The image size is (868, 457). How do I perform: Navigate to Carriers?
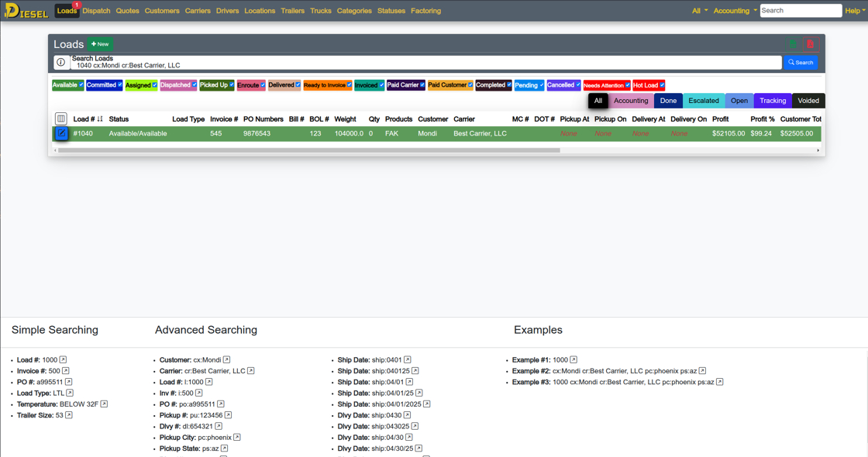click(x=198, y=11)
